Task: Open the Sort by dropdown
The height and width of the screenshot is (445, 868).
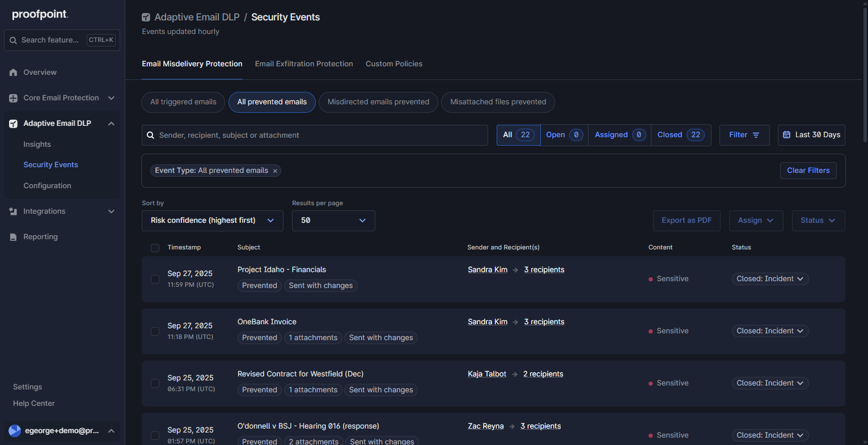Action: [x=213, y=221]
